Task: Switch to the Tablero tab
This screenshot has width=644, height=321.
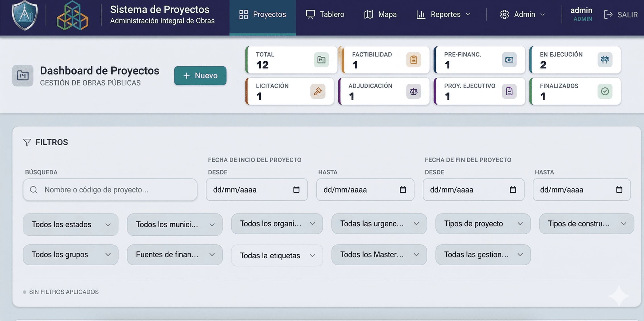Action: point(325,14)
